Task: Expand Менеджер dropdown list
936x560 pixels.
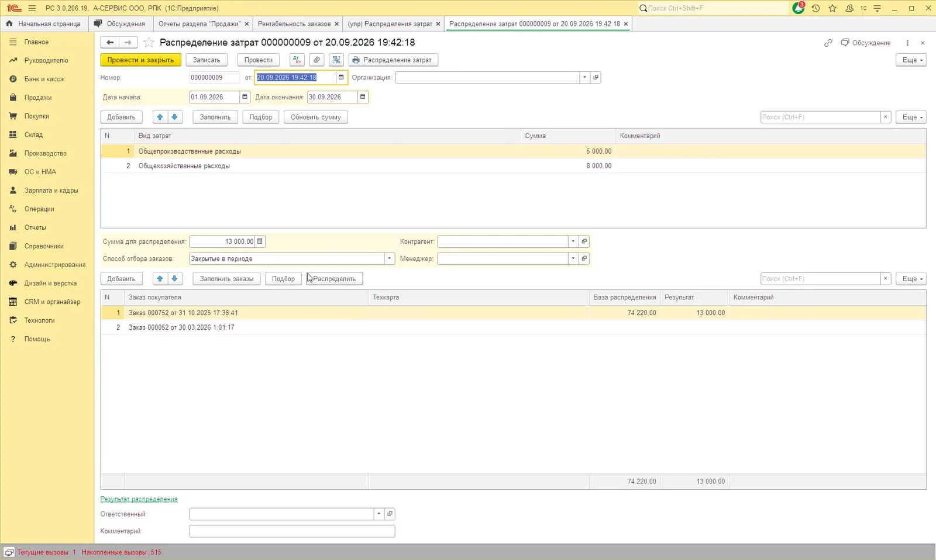Action: (x=573, y=258)
